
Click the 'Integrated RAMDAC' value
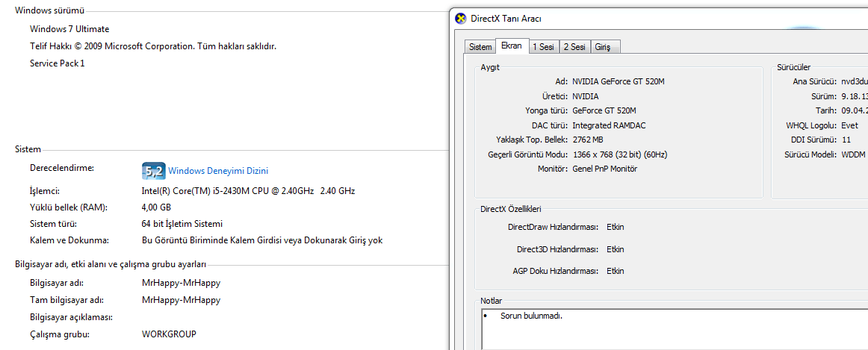point(608,125)
